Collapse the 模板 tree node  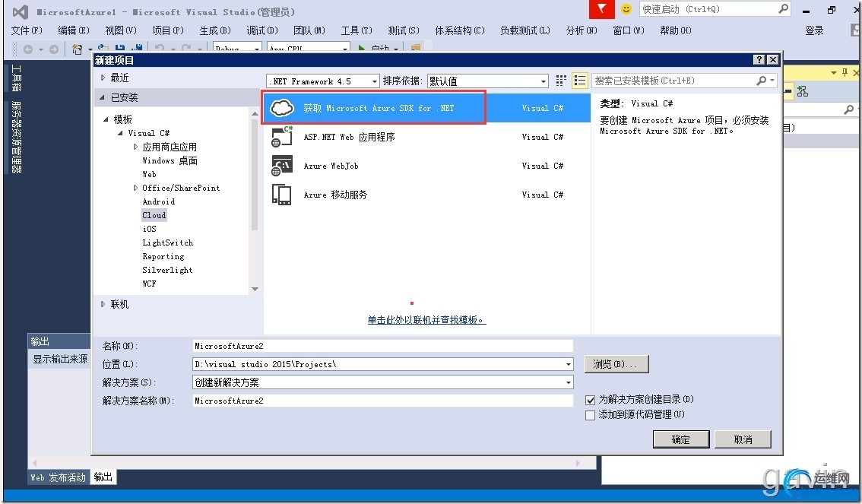coord(106,119)
